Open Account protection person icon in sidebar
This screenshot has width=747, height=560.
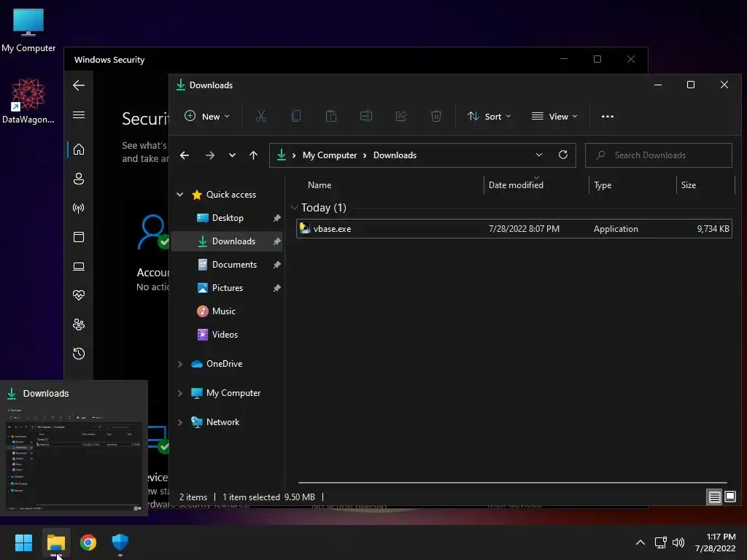pyautogui.click(x=79, y=179)
